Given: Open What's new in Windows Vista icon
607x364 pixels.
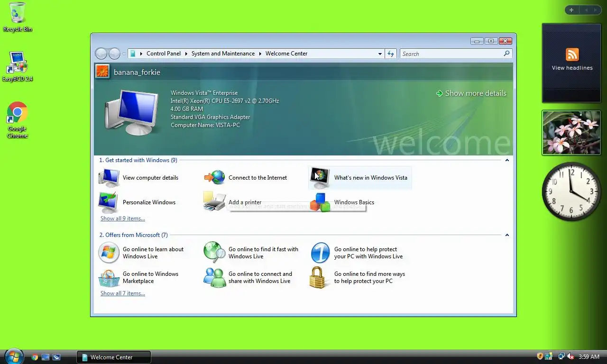Looking at the screenshot, I should click(320, 178).
